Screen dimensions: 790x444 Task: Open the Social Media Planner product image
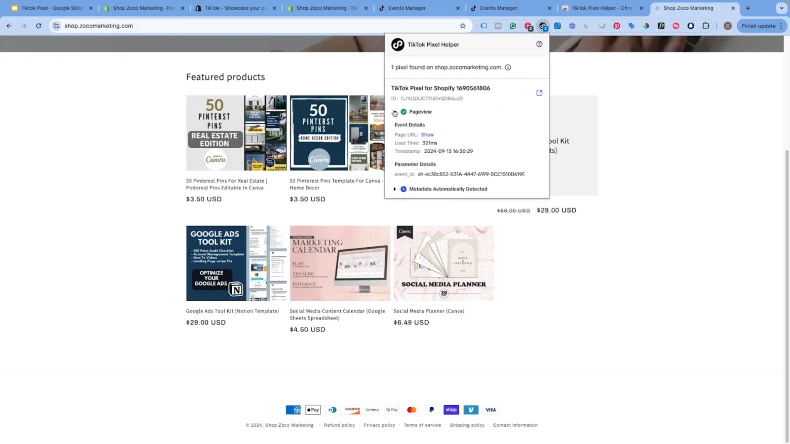click(x=444, y=263)
